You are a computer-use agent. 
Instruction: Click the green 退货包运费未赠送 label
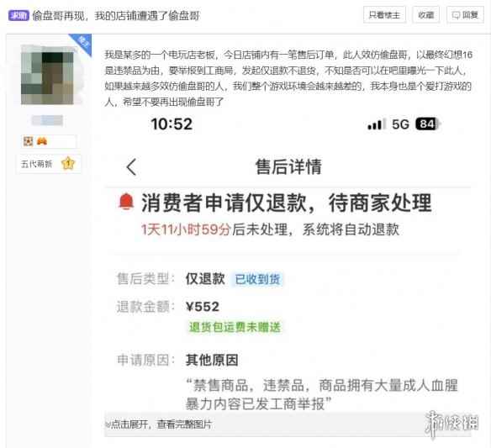point(235,327)
